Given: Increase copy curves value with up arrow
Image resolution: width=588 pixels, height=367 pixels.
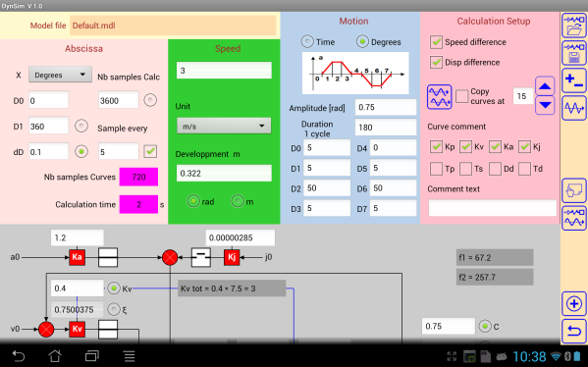Looking at the screenshot, I should (545, 86).
